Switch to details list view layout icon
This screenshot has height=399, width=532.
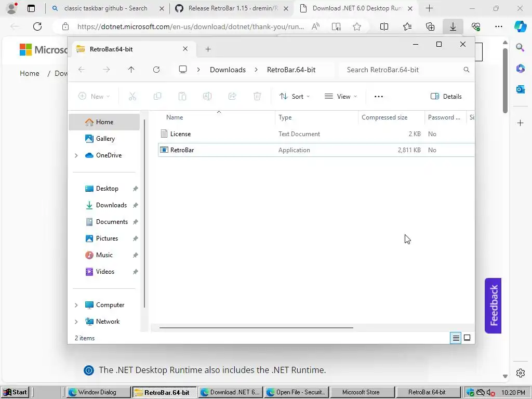(456, 338)
